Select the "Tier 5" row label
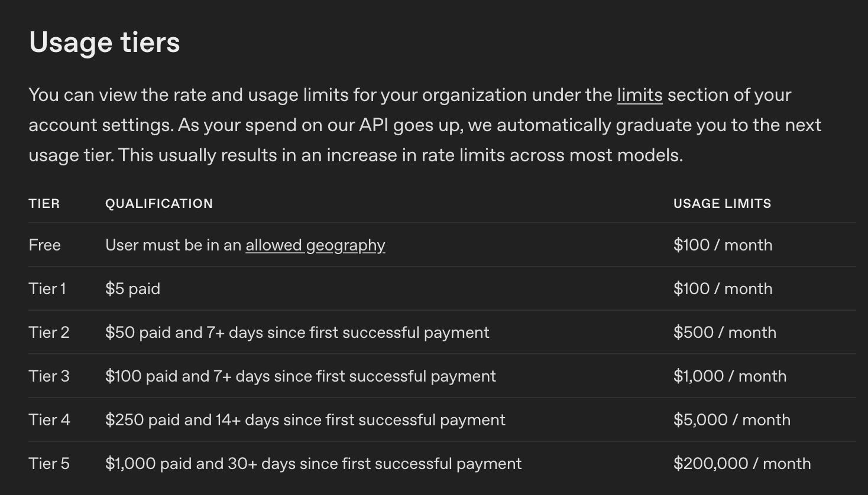Image resolution: width=868 pixels, height=495 pixels. click(x=49, y=464)
